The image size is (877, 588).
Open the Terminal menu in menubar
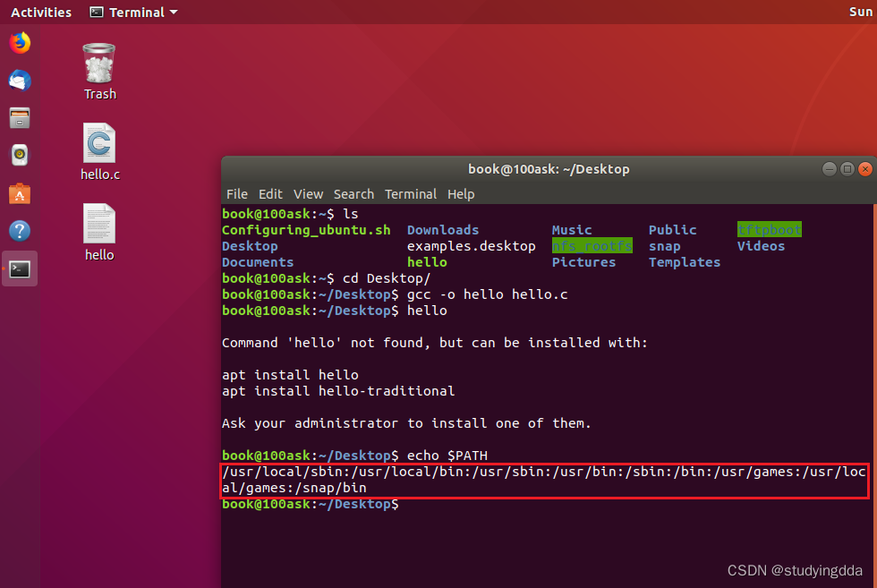click(411, 194)
